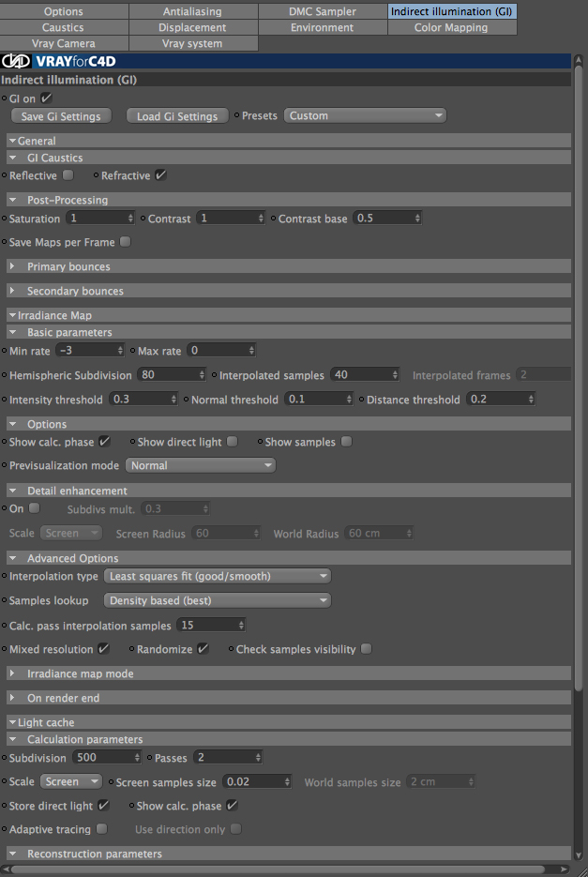This screenshot has width=588, height=877.
Task: Open the Caustics tab
Action: coord(64,27)
